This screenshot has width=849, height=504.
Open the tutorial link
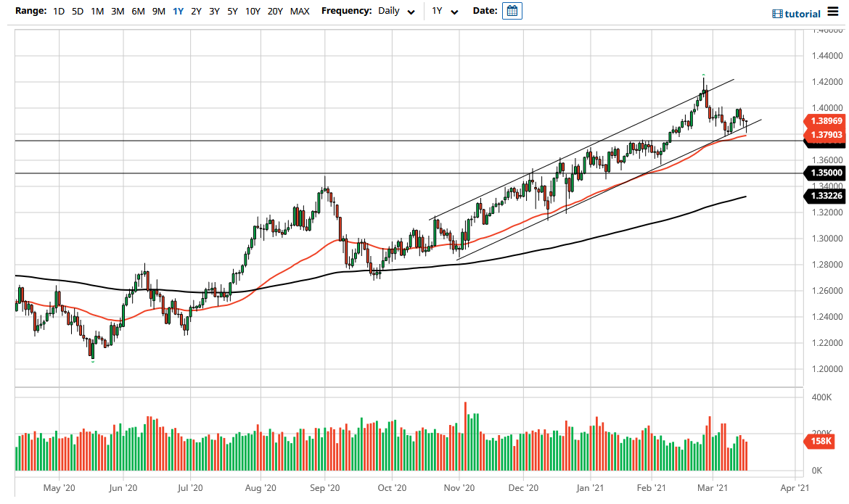pyautogui.click(x=803, y=14)
